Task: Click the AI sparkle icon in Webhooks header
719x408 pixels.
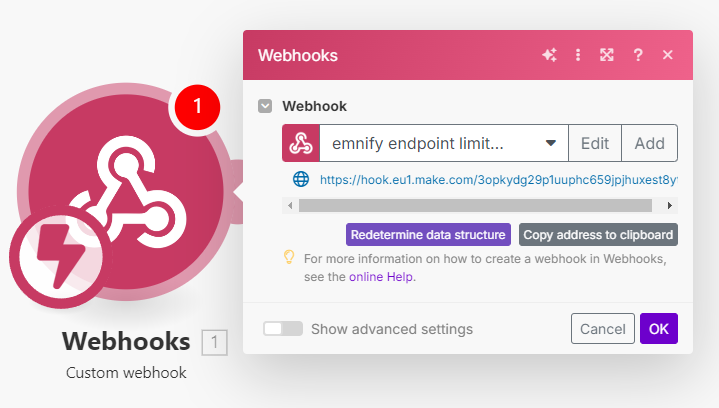Action: [549, 55]
